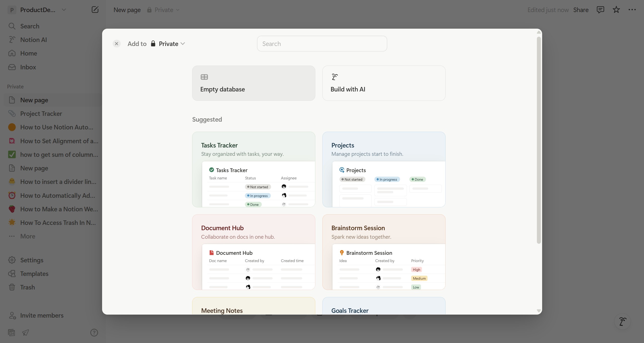Click the Build with AI face icon
This screenshot has width=644, height=343.
(x=334, y=77)
